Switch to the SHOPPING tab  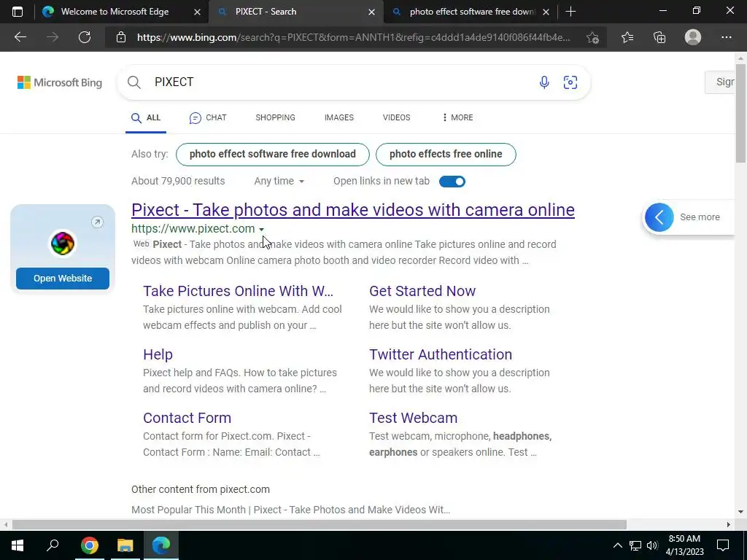point(275,117)
